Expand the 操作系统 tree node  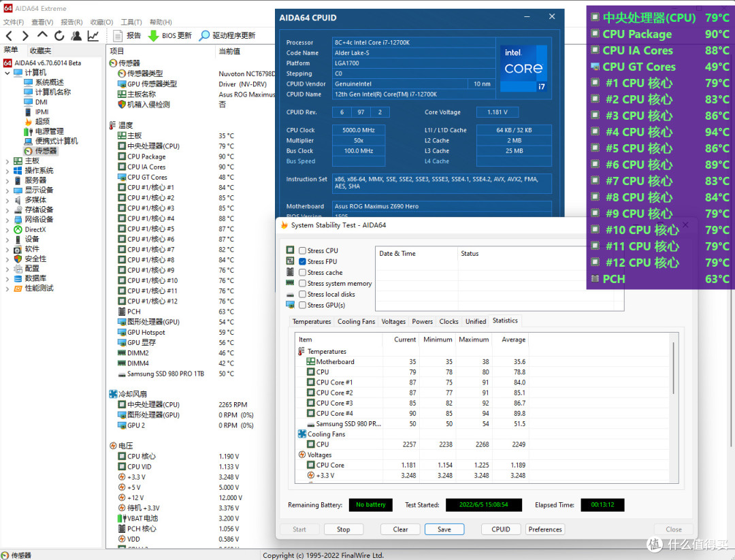(7, 171)
